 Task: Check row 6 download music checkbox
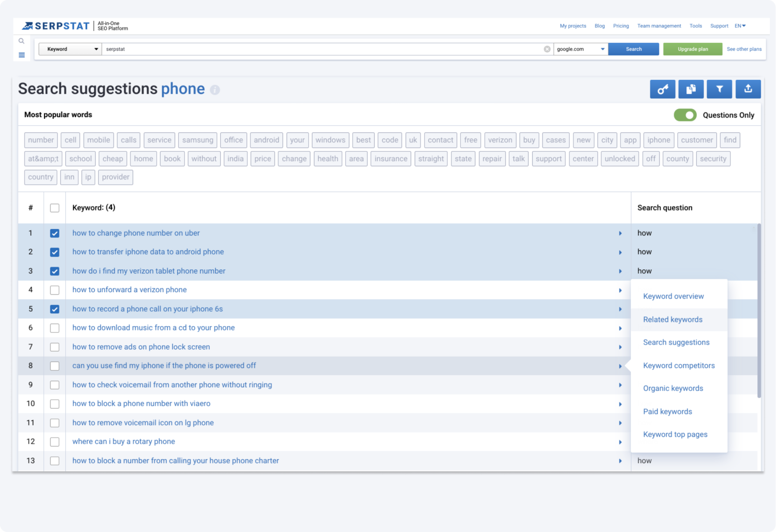(x=55, y=328)
